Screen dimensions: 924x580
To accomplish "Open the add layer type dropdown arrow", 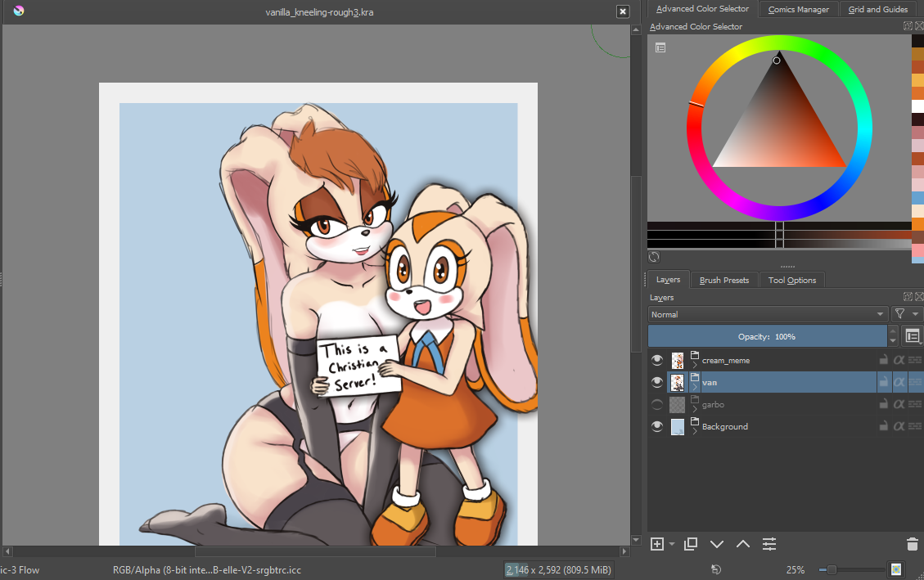I will 672,545.
